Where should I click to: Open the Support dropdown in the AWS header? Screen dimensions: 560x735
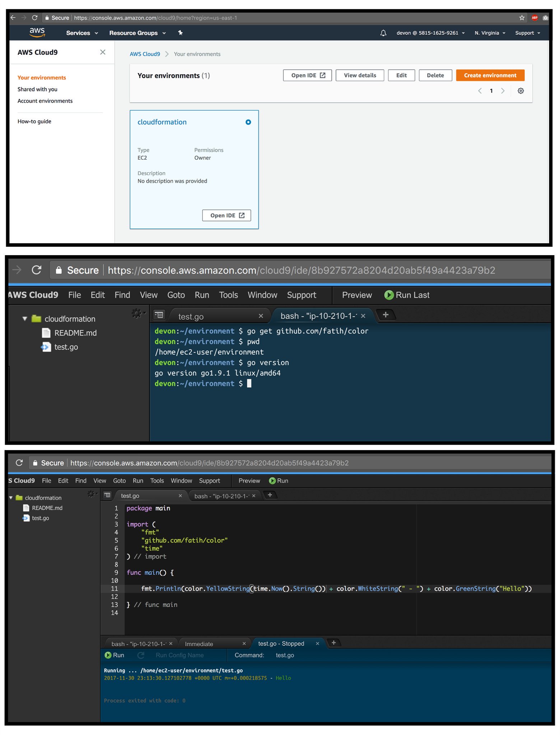[527, 33]
